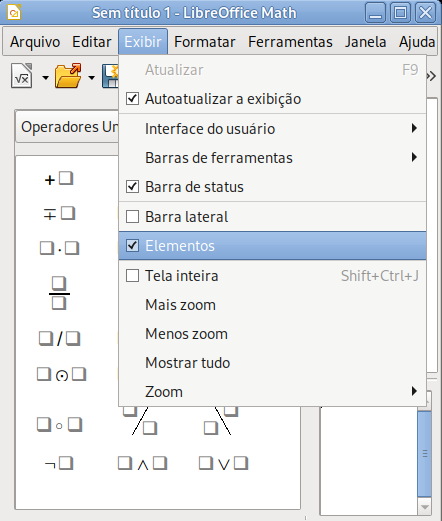Open the Editar menu

pos(92,42)
